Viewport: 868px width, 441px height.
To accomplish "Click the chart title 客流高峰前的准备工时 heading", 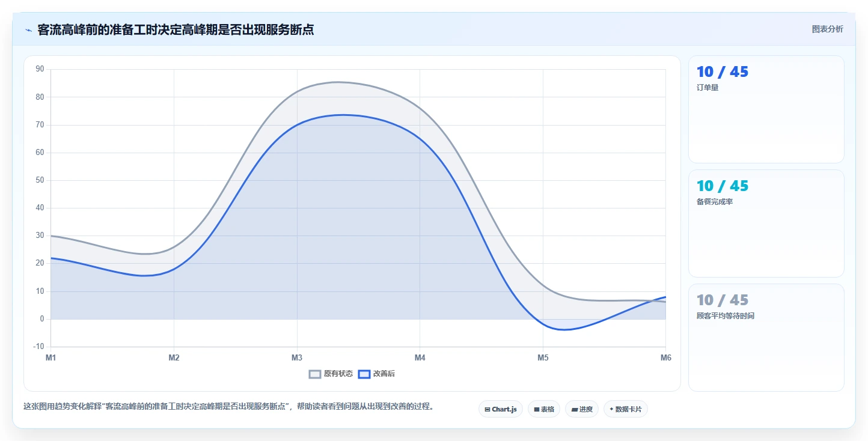I will (176, 29).
